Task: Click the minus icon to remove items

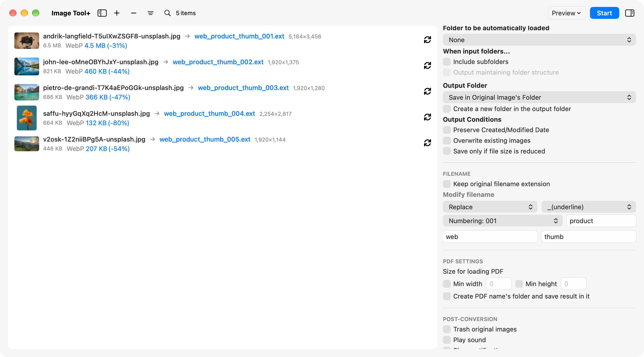Action: pos(134,13)
